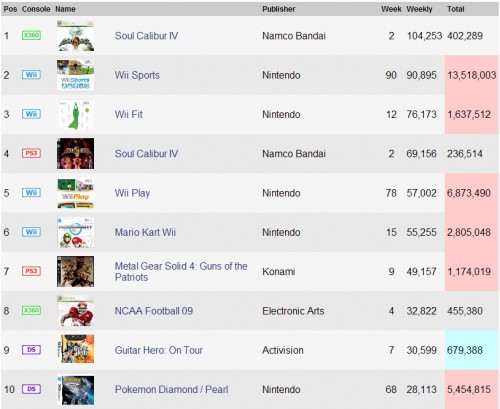Click the X360 console badge for Soul Calibur IV

(x=31, y=35)
